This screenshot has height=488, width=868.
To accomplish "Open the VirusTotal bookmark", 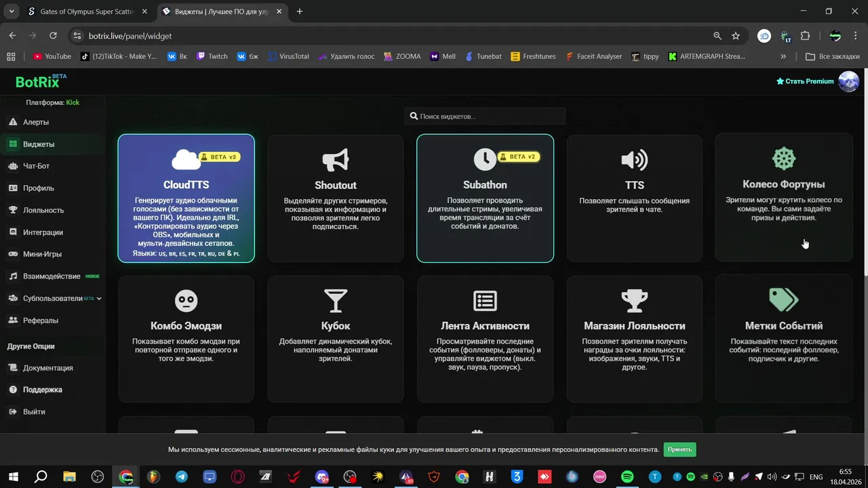I will [x=288, y=56].
